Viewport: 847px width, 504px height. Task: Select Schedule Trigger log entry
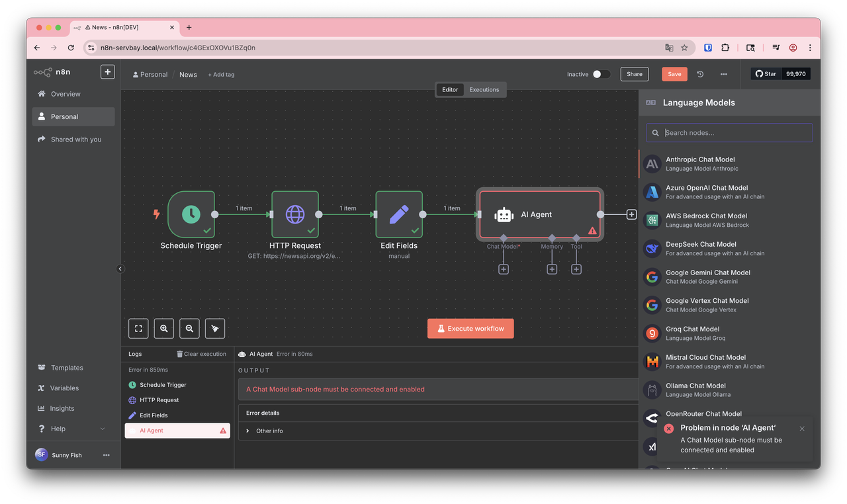[177, 385]
